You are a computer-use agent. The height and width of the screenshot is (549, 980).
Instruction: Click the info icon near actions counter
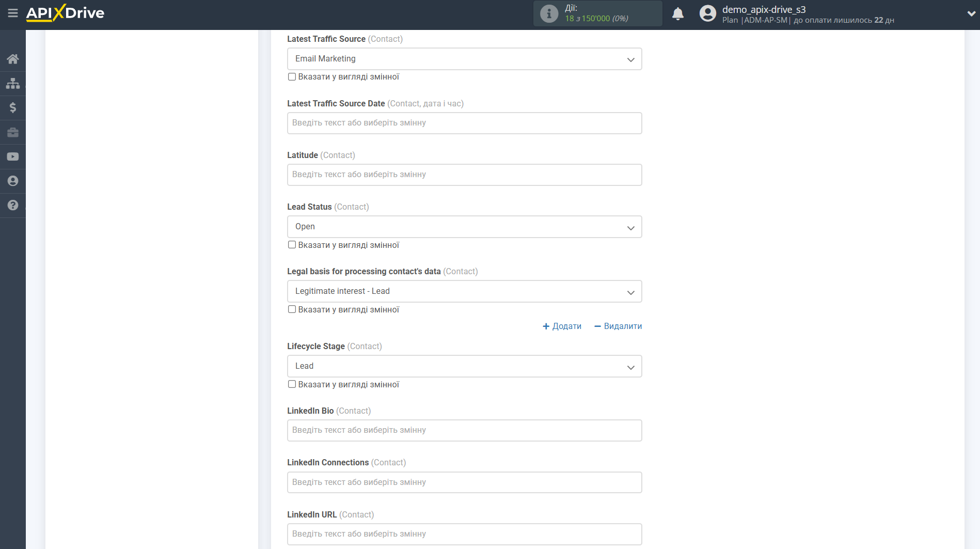click(x=549, y=13)
